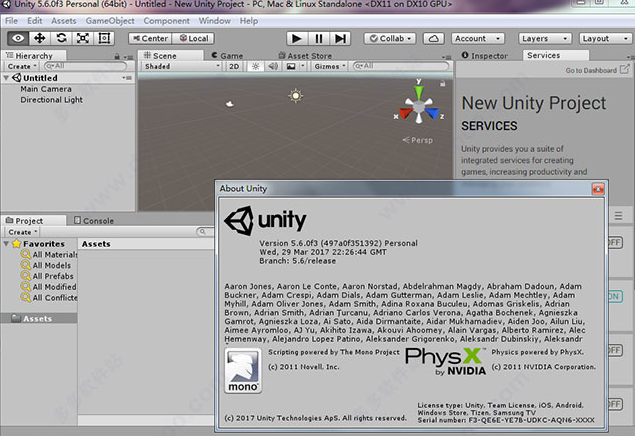Image resolution: width=635 pixels, height=436 pixels.
Task: Click the Step frame button
Action: click(340, 38)
